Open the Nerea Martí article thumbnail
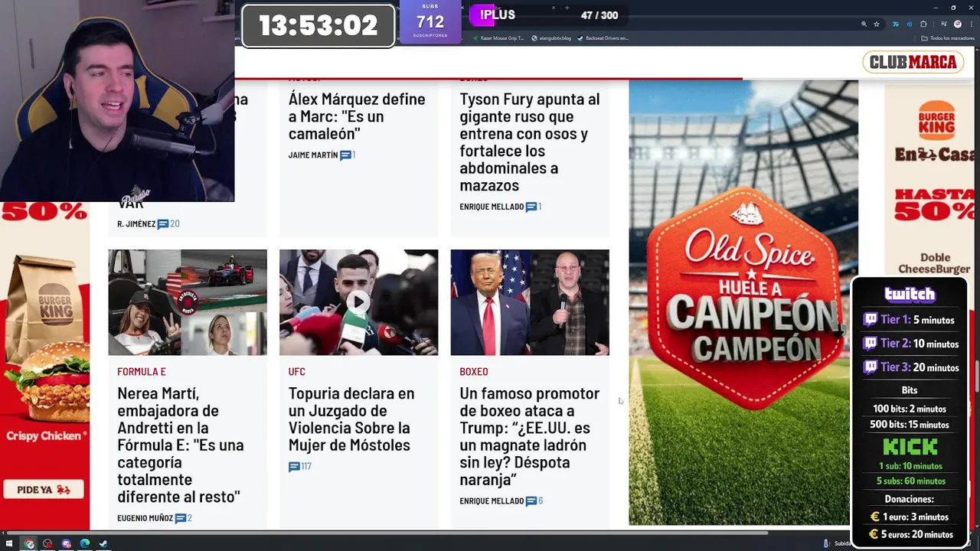 [x=188, y=302]
